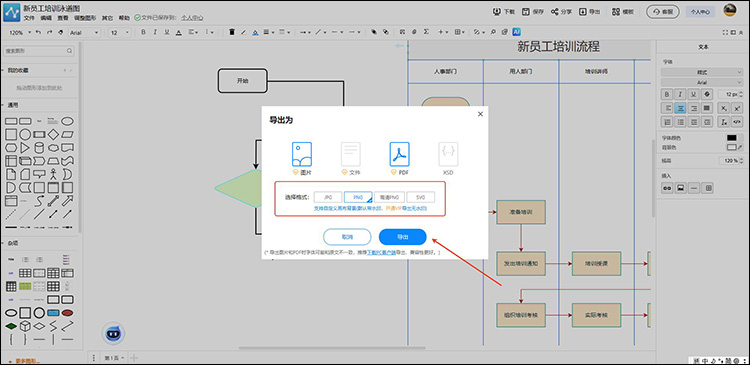Click the 取消 button in export dialog
Image resolution: width=750 pixels, height=365 pixels.
pos(347,237)
